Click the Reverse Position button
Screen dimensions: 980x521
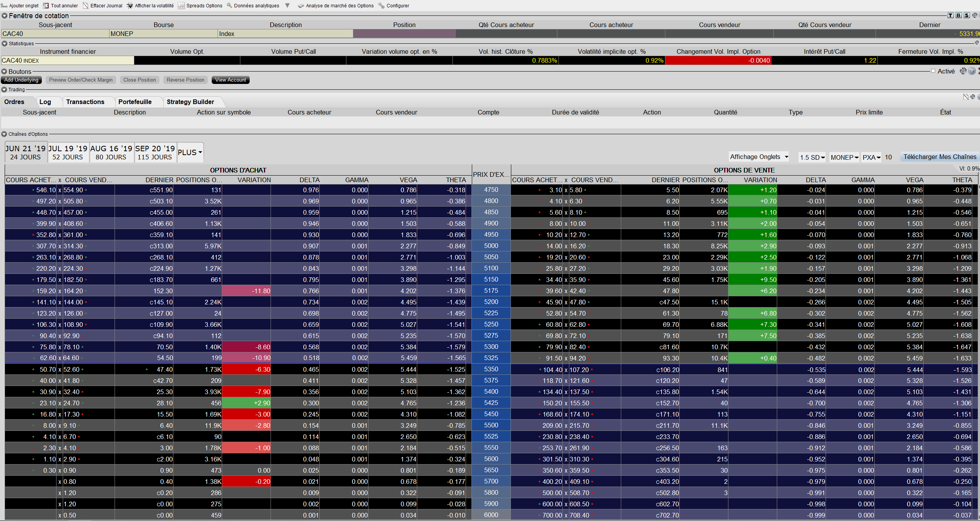click(x=185, y=80)
